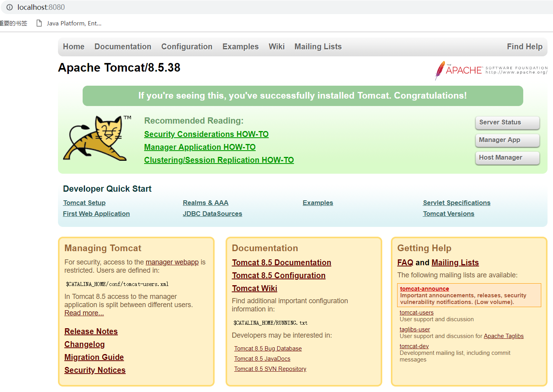Open the Servlet Specifications link
This screenshot has width=553, height=392.
pyautogui.click(x=457, y=203)
